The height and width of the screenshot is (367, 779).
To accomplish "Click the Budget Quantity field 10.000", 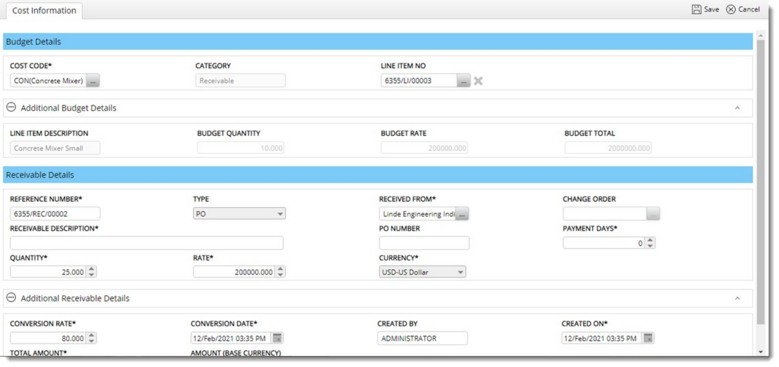I will (240, 148).
